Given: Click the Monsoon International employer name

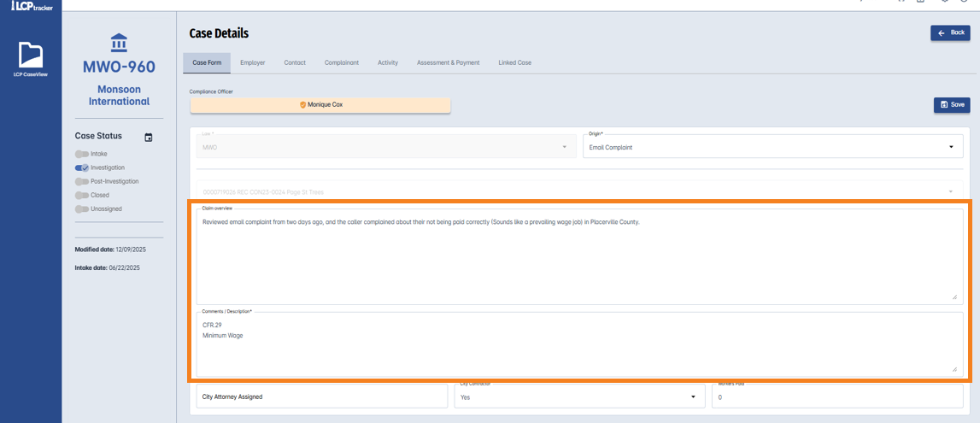Looking at the screenshot, I should click(x=119, y=95).
